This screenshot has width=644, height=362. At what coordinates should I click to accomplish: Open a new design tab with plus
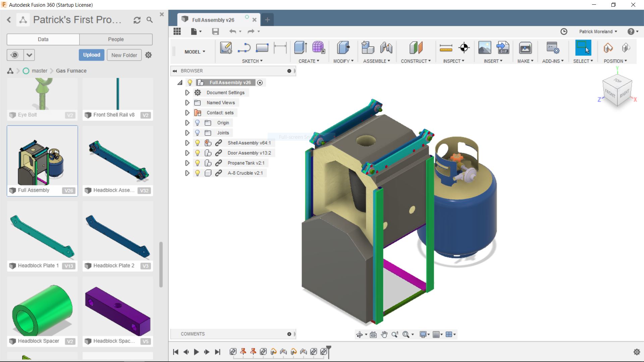click(x=267, y=20)
